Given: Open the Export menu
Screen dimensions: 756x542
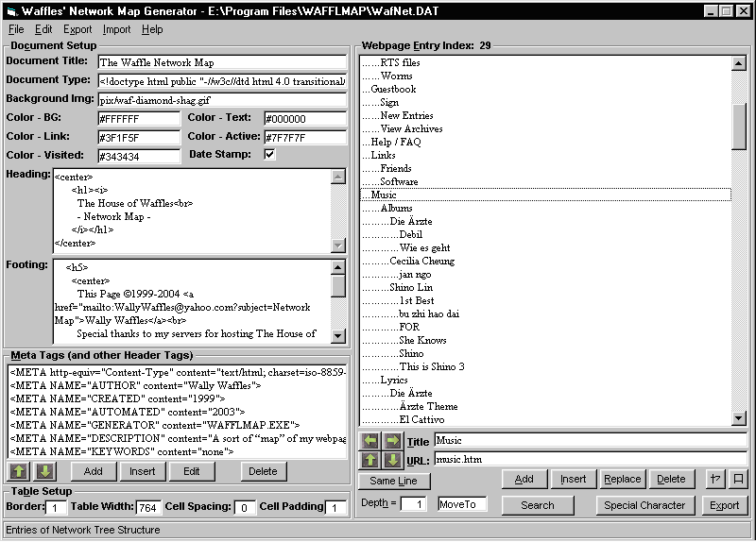Looking at the screenshot, I should pos(77,29).
